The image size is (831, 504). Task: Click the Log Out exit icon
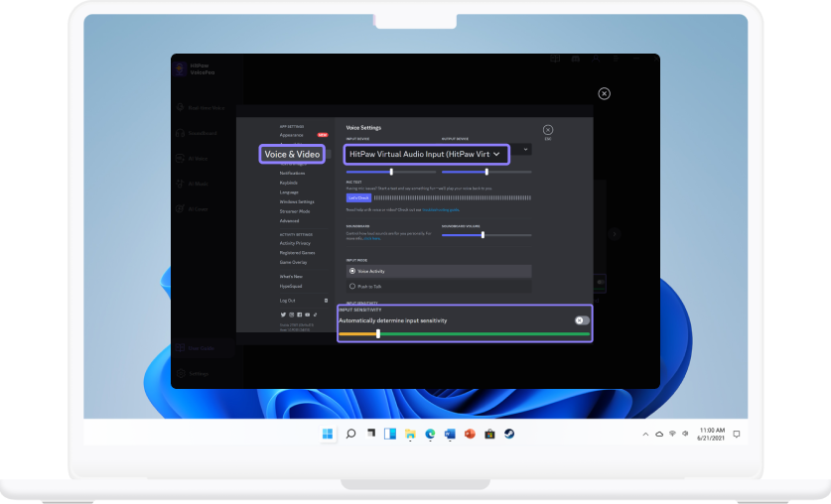point(326,301)
